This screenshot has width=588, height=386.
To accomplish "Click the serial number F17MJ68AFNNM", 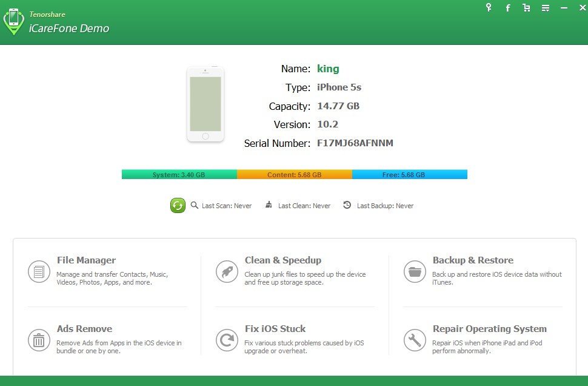I will coord(355,143).
